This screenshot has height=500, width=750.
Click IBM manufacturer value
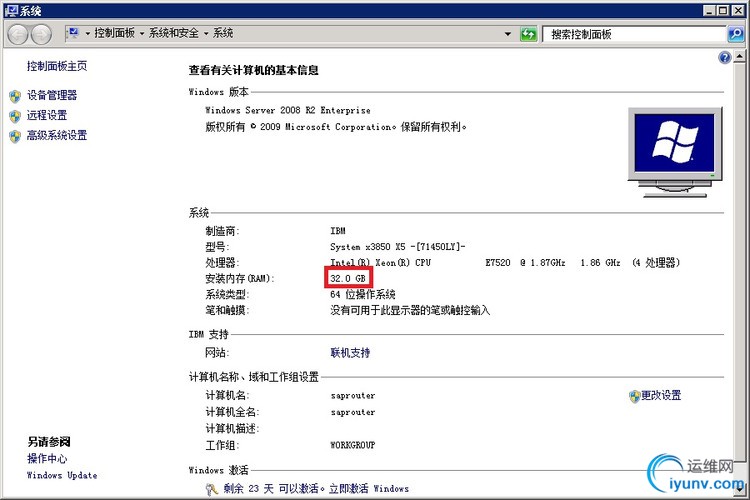click(x=338, y=231)
